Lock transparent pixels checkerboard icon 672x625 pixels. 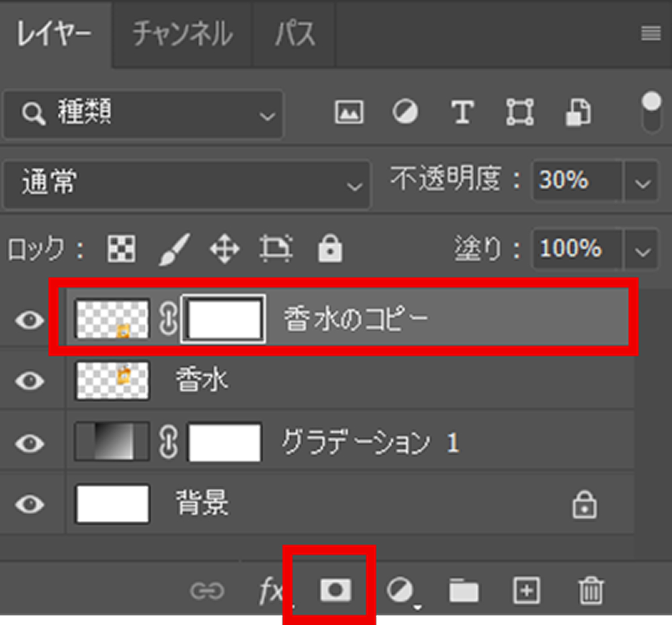point(122,250)
